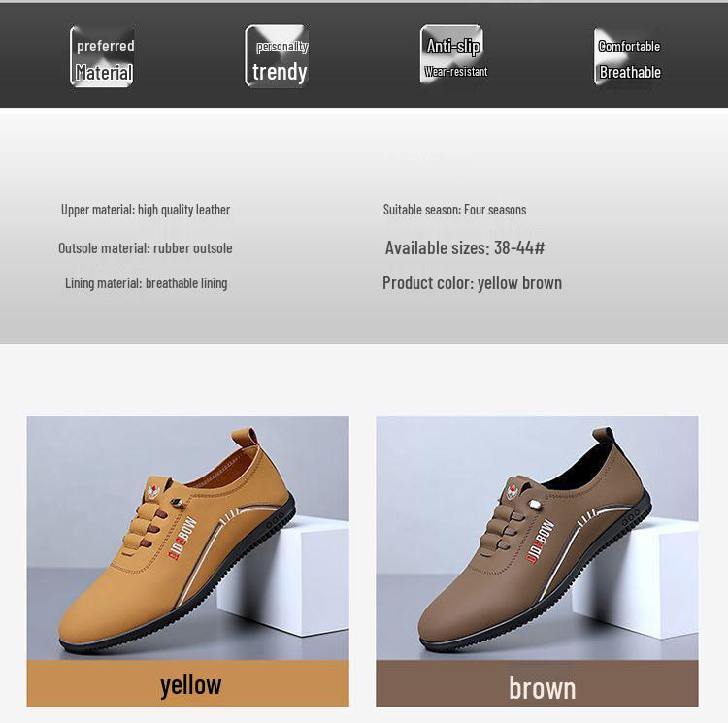Screen dimensions: 728x723
Task: Click Product color: yellow brown text
Action: coord(472,283)
